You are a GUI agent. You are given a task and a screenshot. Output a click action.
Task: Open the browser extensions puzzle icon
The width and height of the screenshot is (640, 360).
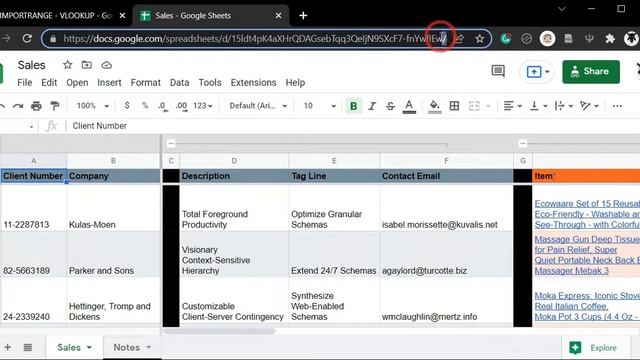[x=610, y=39]
